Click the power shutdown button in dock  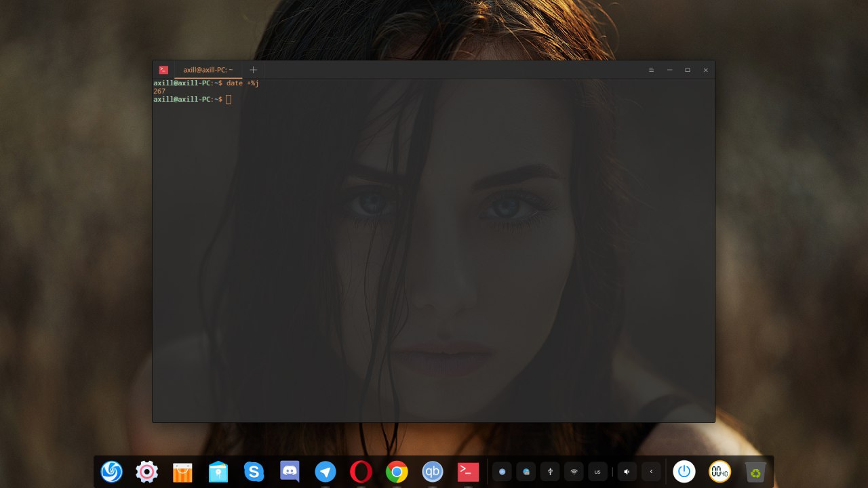pyautogui.click(x=684, y=471)
